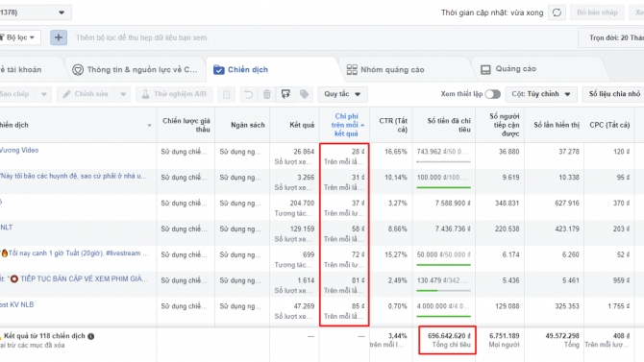Viewport: 644px width, 362px height.
Task: Click the 1.755 CPC cell
Action: click(619, 306)
